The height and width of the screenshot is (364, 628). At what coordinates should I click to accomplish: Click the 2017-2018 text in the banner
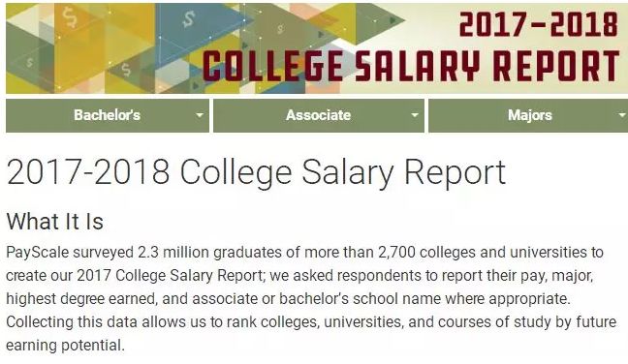(539, 24)
